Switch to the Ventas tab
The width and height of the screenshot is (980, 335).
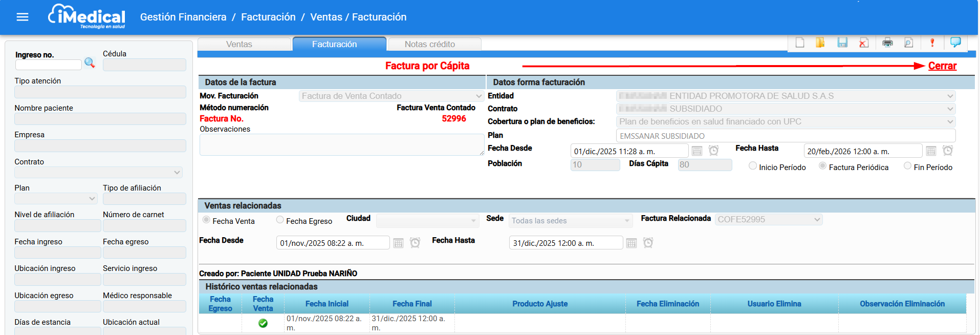tap(239, 45)
